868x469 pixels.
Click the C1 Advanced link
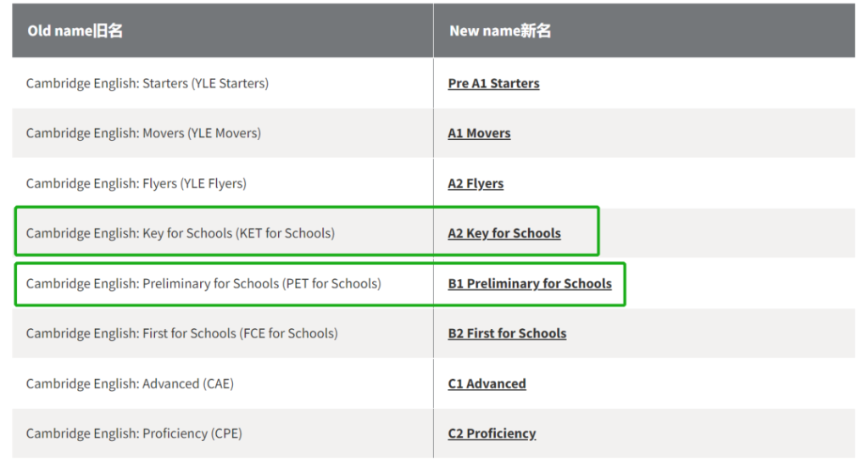tap(487, 383)
